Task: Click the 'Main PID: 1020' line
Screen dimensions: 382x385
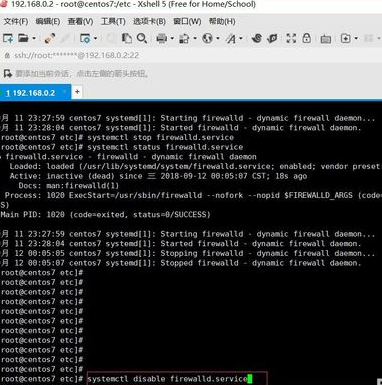Action: (105, 215)
